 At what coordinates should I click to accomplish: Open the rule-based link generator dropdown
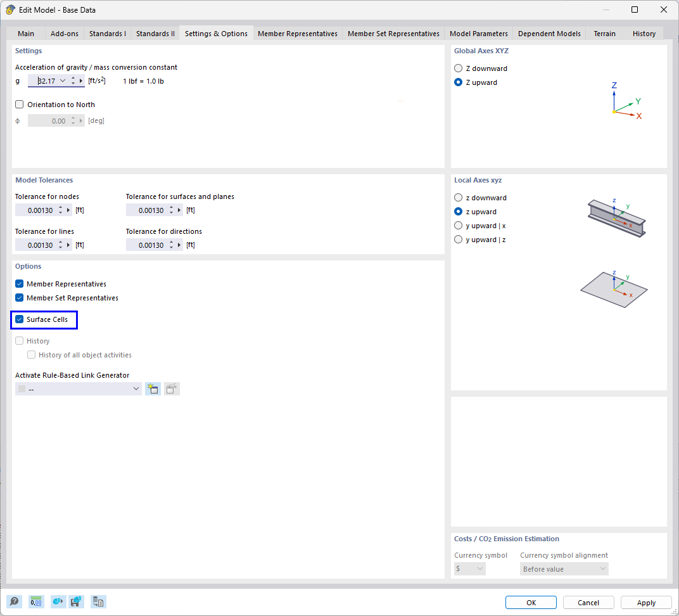pyautogui.click(x=136, y=388)
